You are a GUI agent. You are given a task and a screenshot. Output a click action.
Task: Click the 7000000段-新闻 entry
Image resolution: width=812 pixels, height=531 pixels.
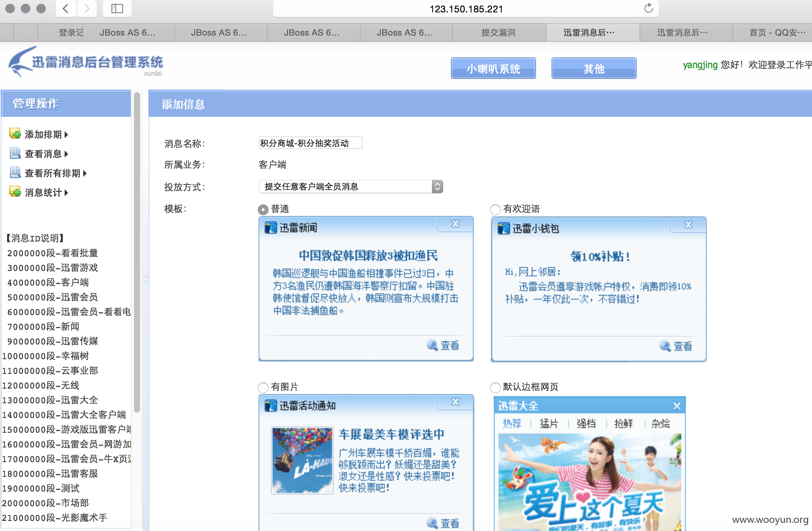[43, 326]
